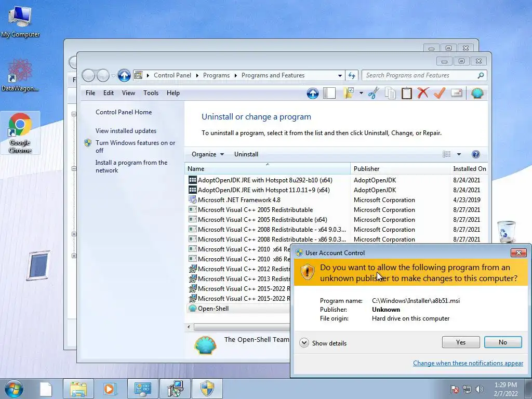Expand the folder options toolbar dropdown arrow
Image resolution: width=532 pixels, height=399 pixels.
(x=361, y=93)
